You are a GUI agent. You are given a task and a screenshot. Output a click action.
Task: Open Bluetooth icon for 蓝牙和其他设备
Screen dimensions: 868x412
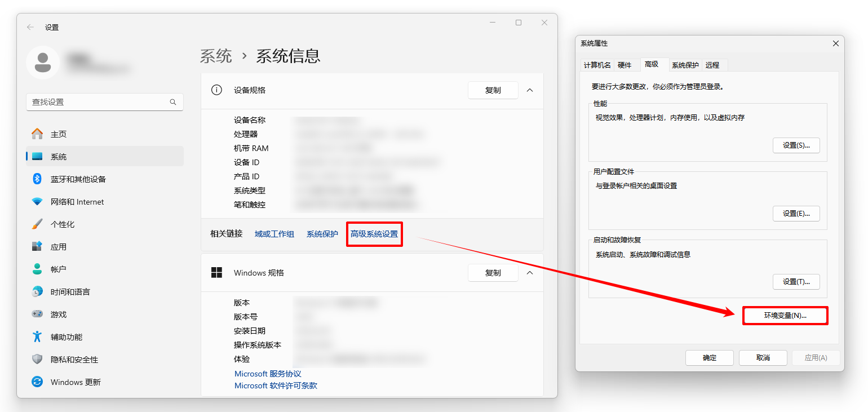(37, 179)
